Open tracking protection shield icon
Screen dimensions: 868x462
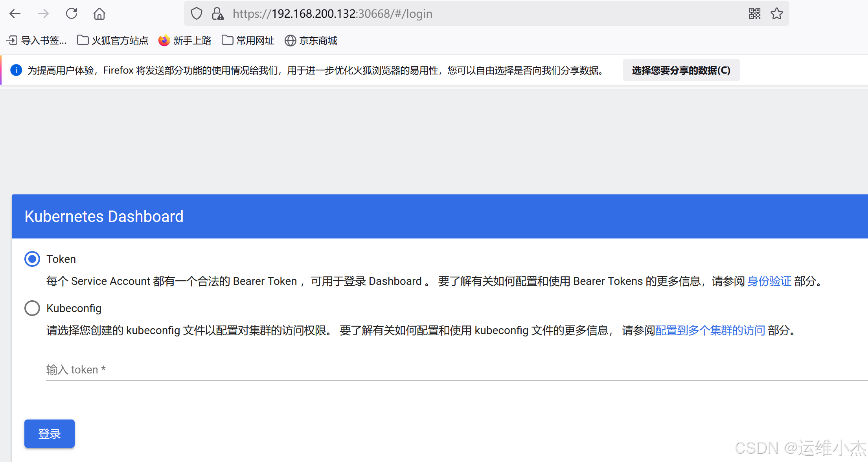point(196,14)
